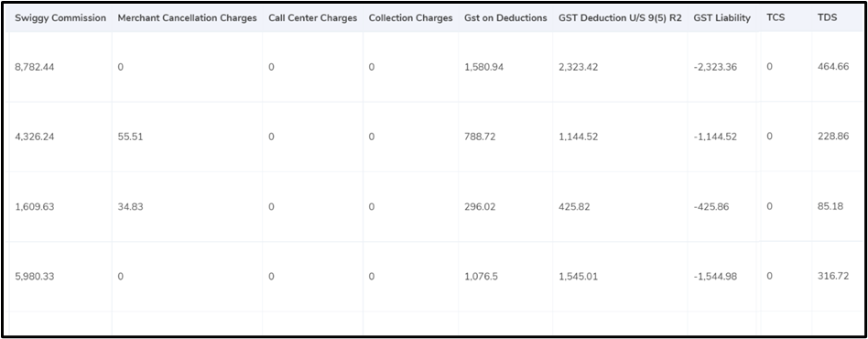868x339 pixels.
Task: Click the GST Liability column header
Action: point(722,17)
